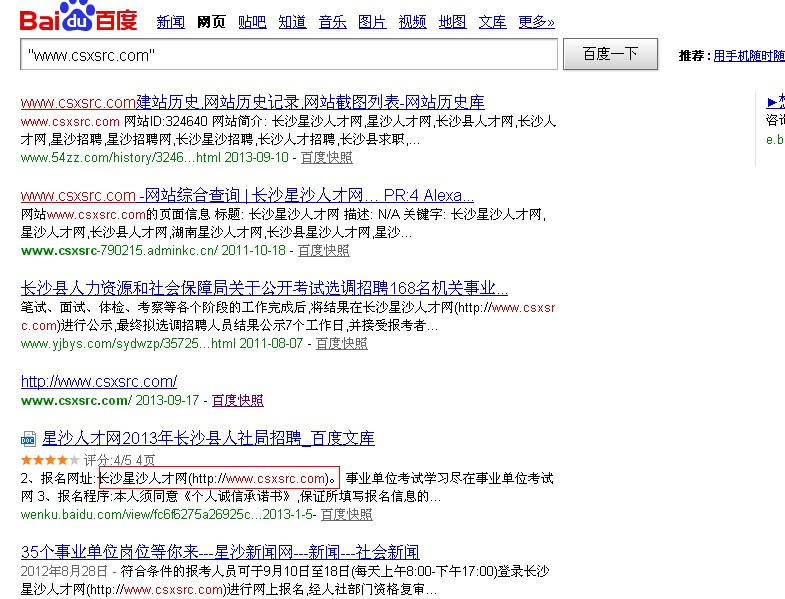
Task: Open the 用手机随时随 recommendation link
Action: (749, 56)
